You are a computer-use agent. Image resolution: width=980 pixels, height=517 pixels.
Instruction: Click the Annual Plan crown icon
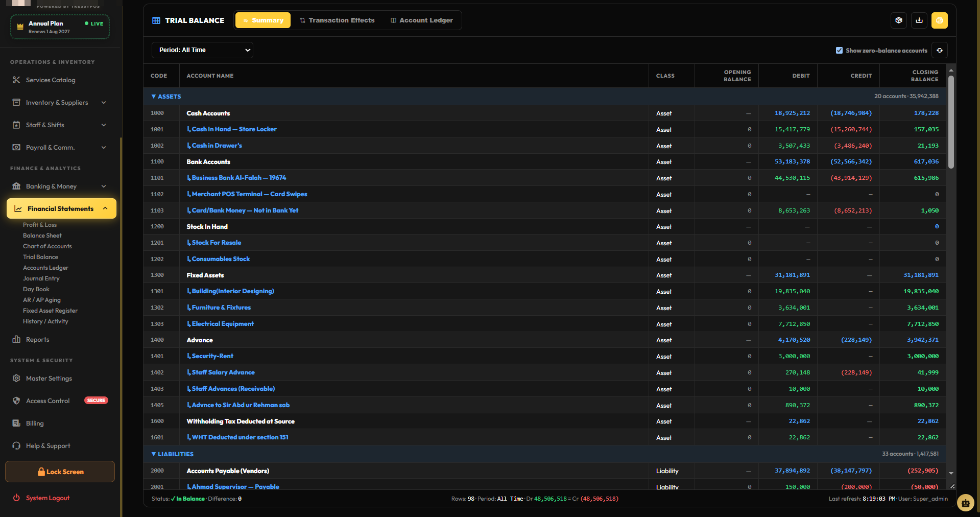(x=20, y=27)
